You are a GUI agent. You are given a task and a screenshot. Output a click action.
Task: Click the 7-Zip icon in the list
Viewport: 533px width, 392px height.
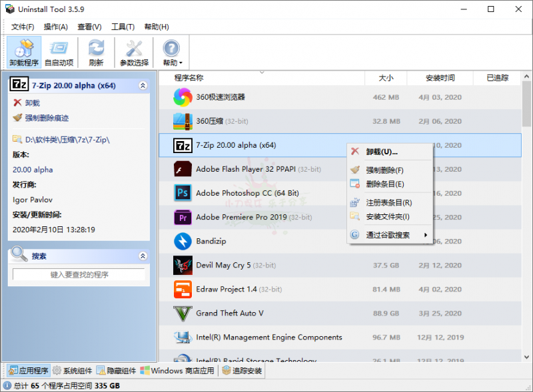click(183, 145)
